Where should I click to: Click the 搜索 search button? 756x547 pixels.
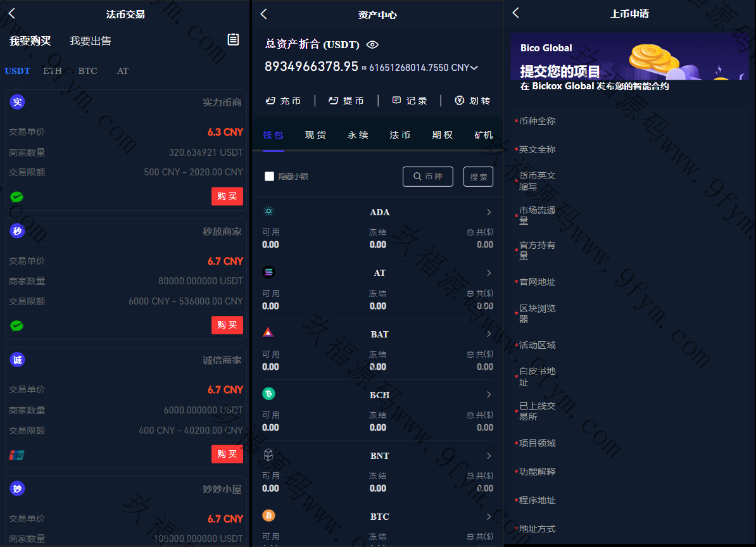479,177
